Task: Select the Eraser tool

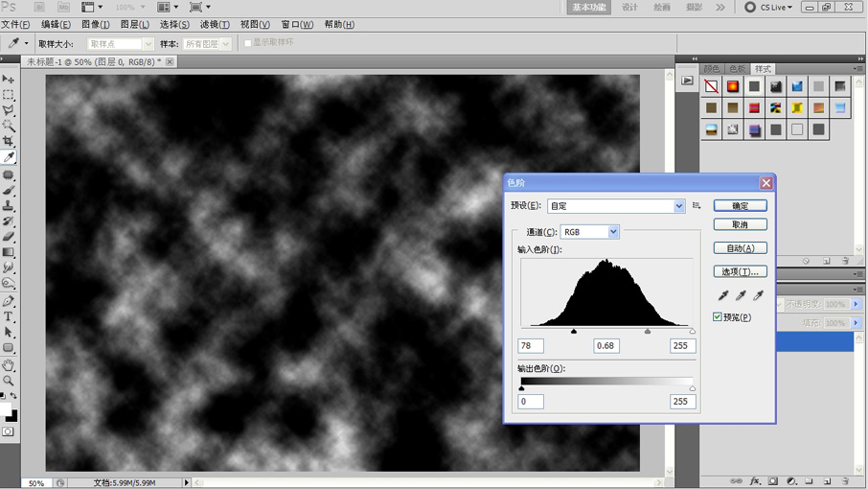Action: [9, 237]
